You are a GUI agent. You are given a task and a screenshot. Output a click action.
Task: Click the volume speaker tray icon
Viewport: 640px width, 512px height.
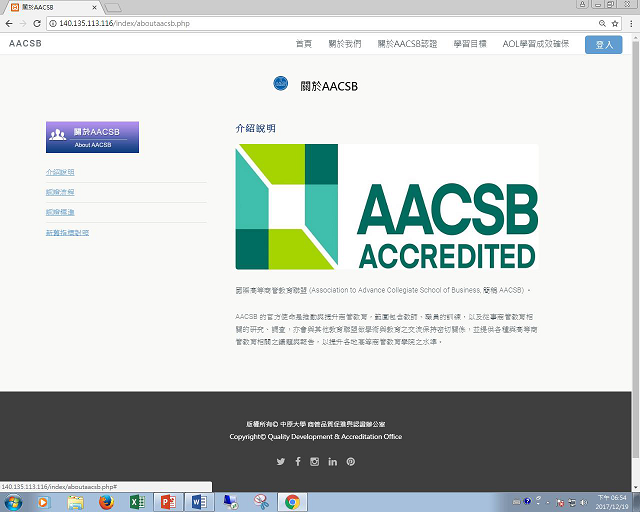584,502
